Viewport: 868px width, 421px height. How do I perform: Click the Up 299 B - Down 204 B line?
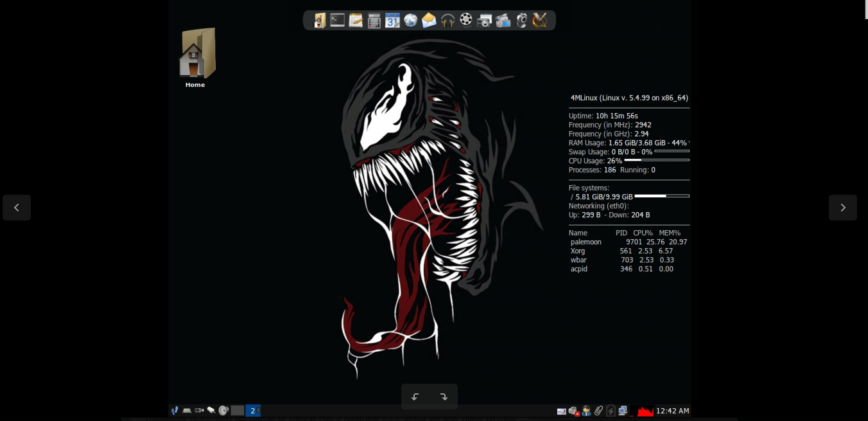click(609, 215)
